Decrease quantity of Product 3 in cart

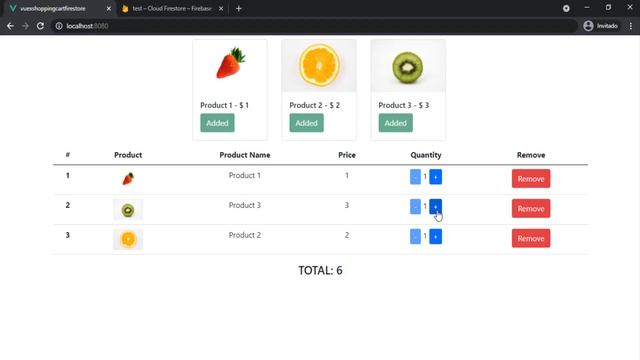point(415,207)
